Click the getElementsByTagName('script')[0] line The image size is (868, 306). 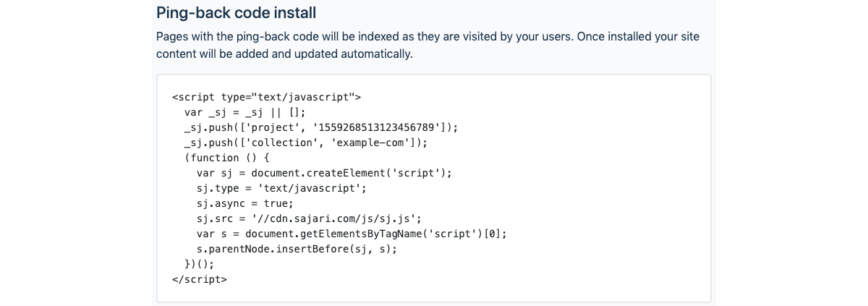click(352, 234)
